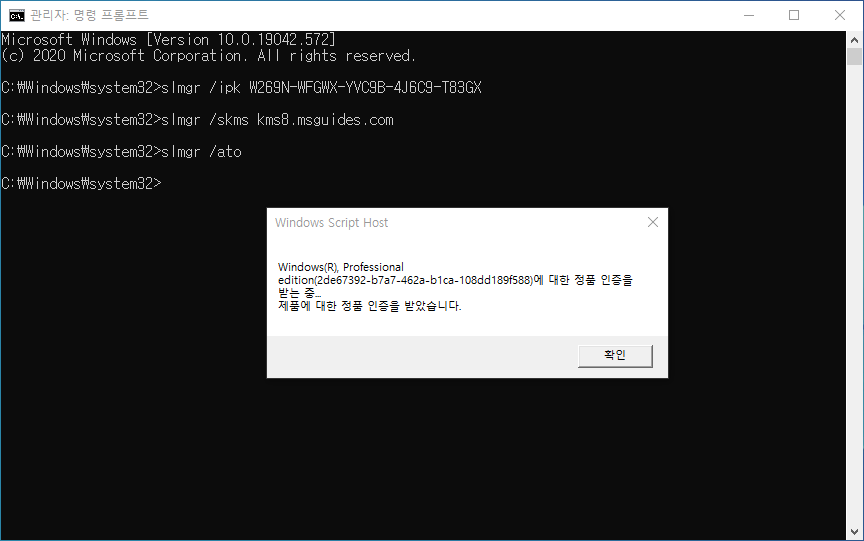
Task: Minimize the command prompt window
Action: (749, 15)
